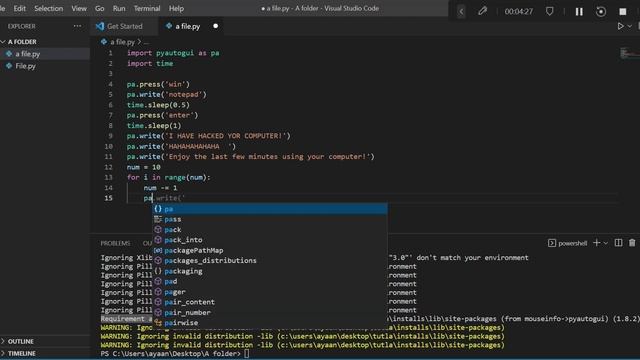Click the recorder pen annotation icon
The image size is (640, 360).
click(482, 11)
